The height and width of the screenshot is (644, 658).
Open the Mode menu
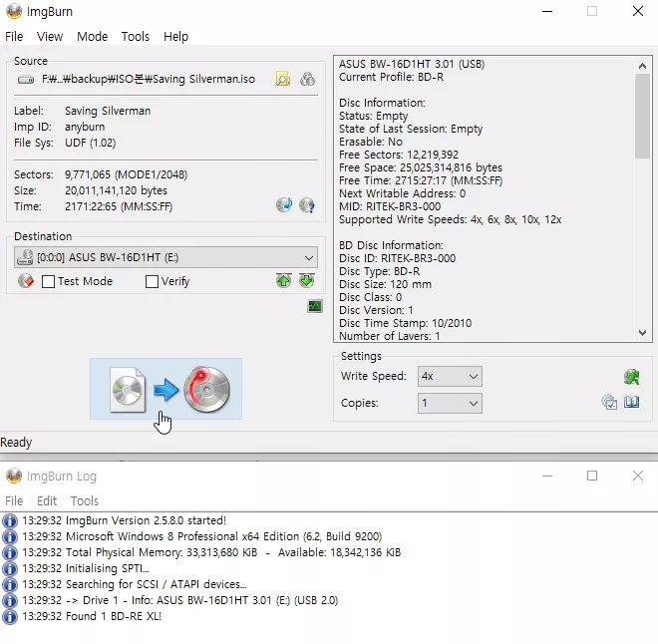[92, 37]
